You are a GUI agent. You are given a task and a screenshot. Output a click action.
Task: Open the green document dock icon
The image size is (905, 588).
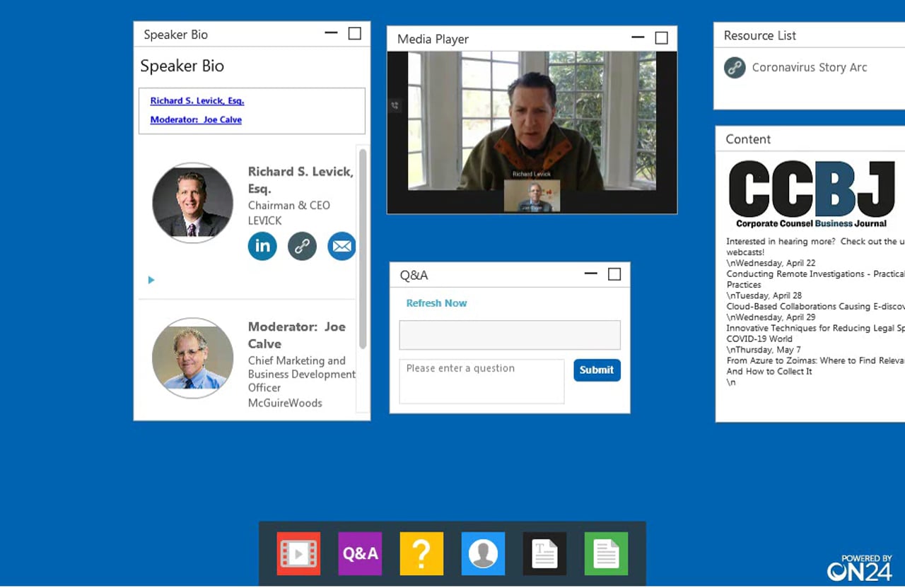(x=606, y=553)
